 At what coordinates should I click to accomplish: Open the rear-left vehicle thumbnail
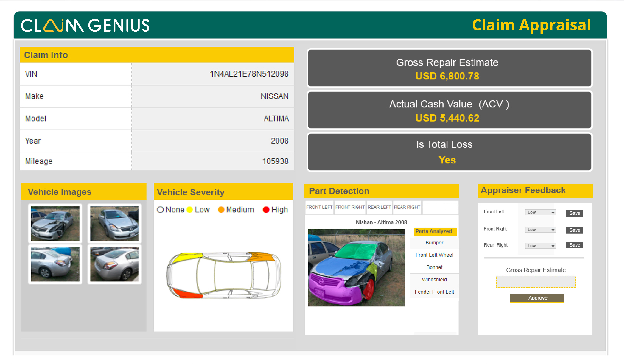click(x=55, y=264)
